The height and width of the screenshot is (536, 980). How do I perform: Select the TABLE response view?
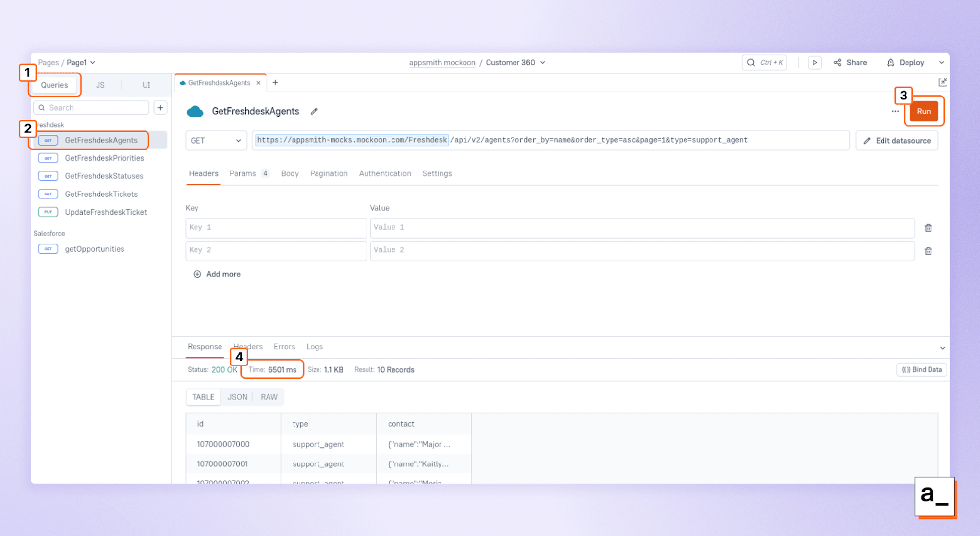click(x=203, y=397)
